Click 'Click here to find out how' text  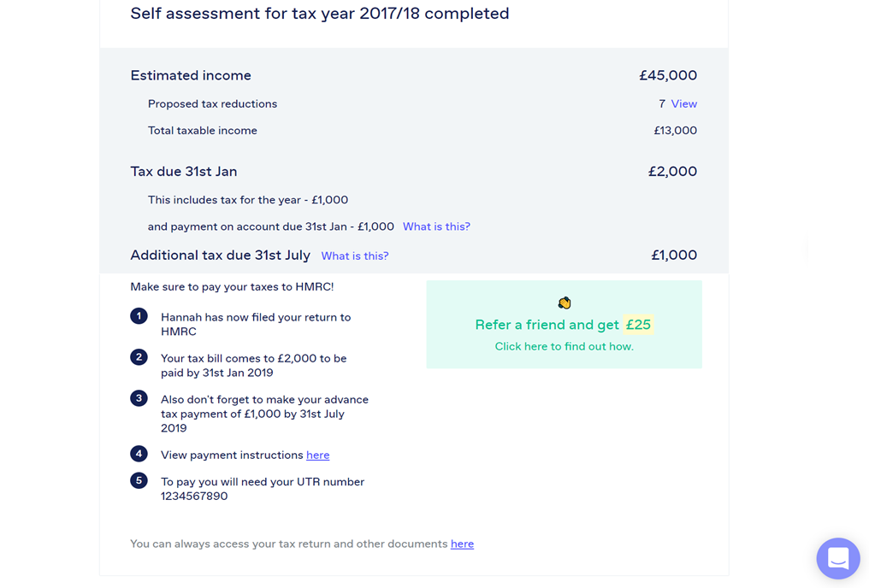(x=565, y=347)
